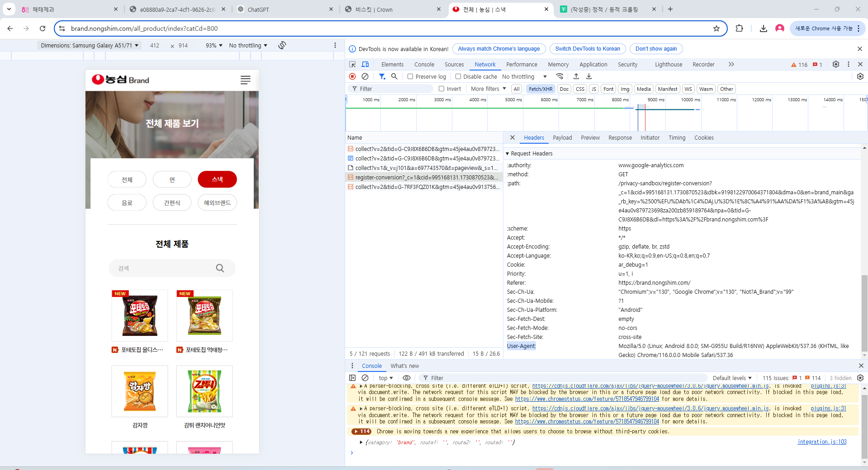
Task: Show All request types
Action: tap(517, 89)
